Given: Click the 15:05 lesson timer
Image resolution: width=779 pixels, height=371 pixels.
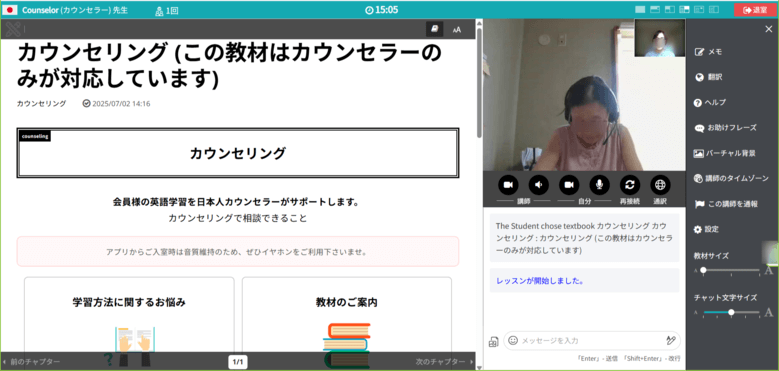Looking at the screenshot, I should [382, 9].
